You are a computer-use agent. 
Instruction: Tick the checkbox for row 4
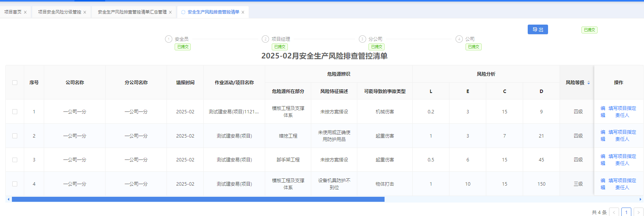click(x=15, y=184)
